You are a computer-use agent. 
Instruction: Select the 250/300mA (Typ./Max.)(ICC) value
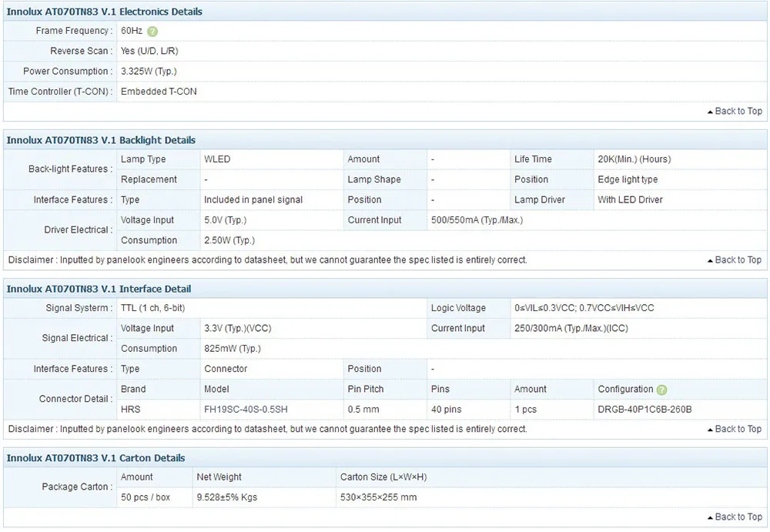tap(571, 329)
